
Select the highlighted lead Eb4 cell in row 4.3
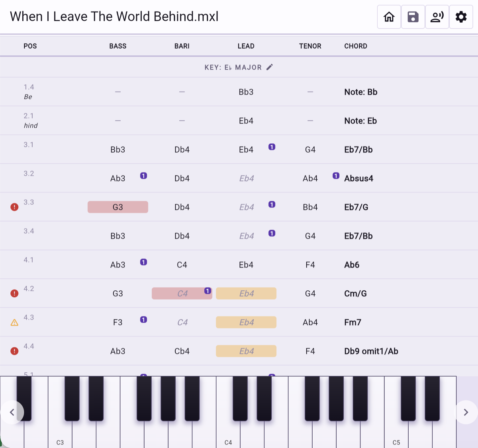coord(246,323)
